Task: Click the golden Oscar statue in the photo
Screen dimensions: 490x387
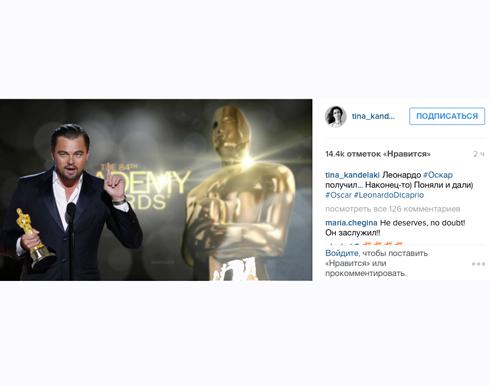Action: (241, 193)
